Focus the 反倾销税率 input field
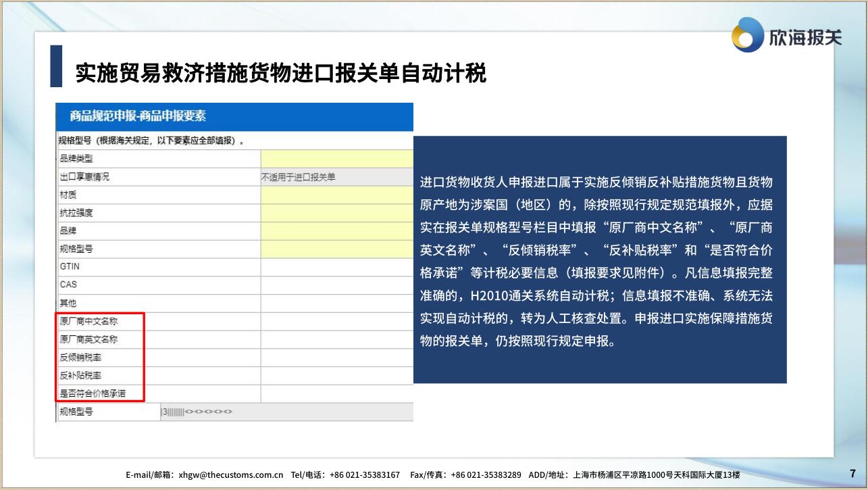 point(336,358)
